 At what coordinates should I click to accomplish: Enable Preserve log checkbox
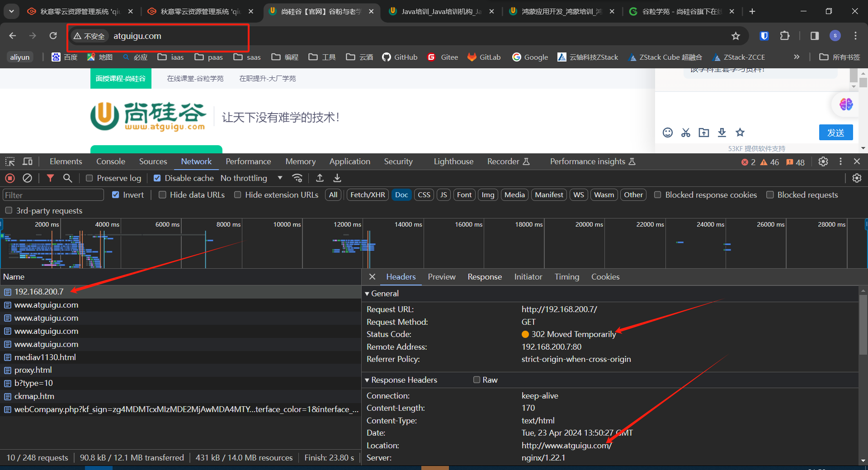point(90,178)
